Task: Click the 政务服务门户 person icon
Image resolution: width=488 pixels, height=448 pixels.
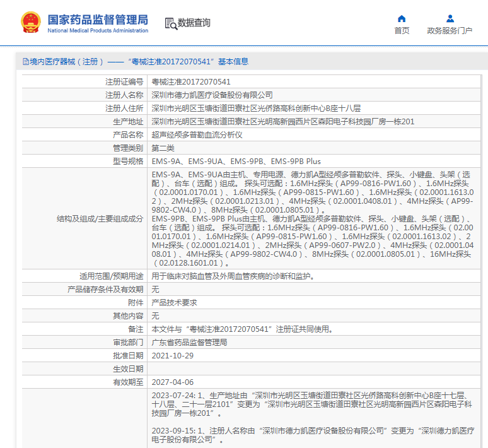Action: pyautogui.click(x=450, y=18)
